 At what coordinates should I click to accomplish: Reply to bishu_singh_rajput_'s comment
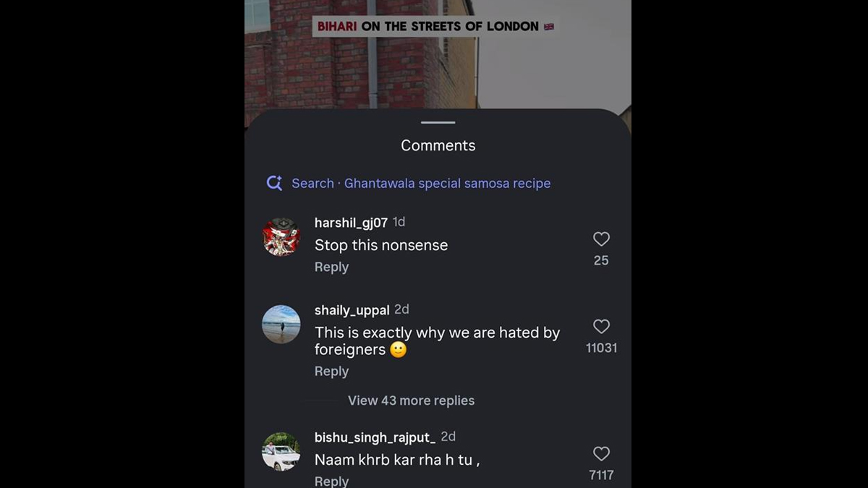331,481
